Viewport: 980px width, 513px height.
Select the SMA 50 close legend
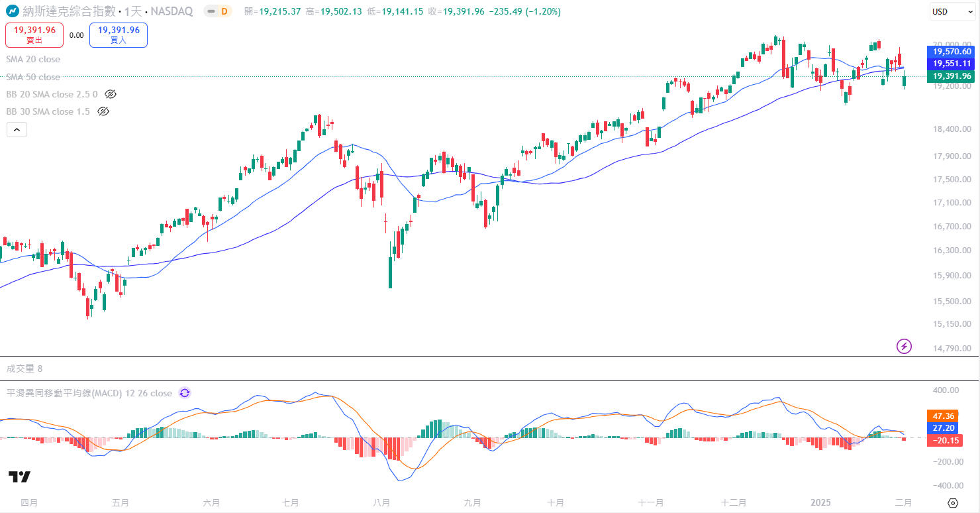point(33,77)
